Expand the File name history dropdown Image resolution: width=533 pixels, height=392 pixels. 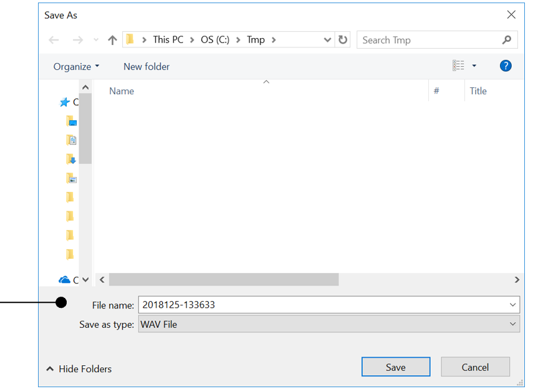512,305
